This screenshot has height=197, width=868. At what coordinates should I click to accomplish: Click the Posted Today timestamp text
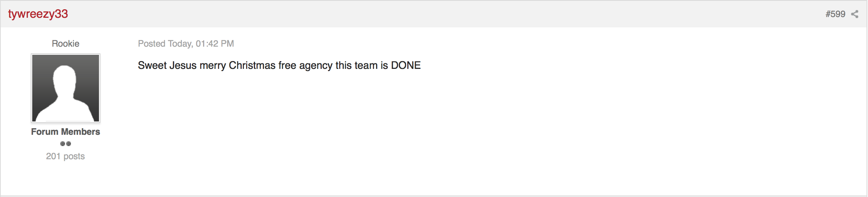(x=186, y=44)
